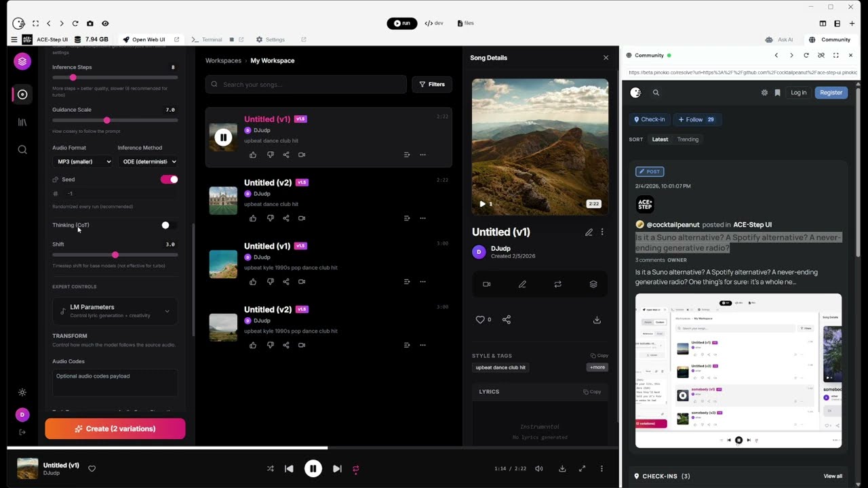Screen dimensions: 868x488
Task: Open bottom player more options menu
Action: [x=601, y=468]
